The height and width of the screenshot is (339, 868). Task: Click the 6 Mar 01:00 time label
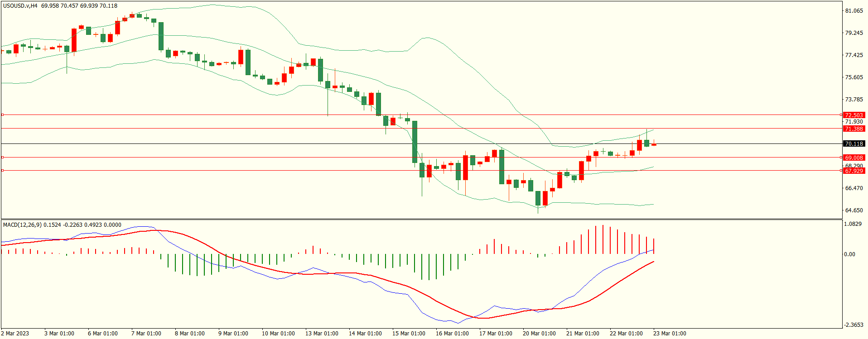click(103, 334)
